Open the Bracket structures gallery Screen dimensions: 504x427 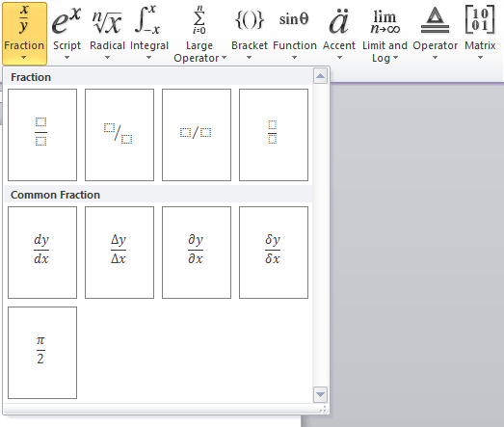[249, 33]
